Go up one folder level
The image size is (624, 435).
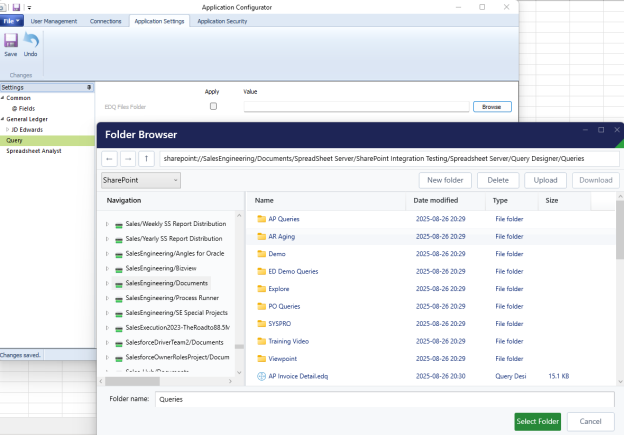tap(147, 158)
